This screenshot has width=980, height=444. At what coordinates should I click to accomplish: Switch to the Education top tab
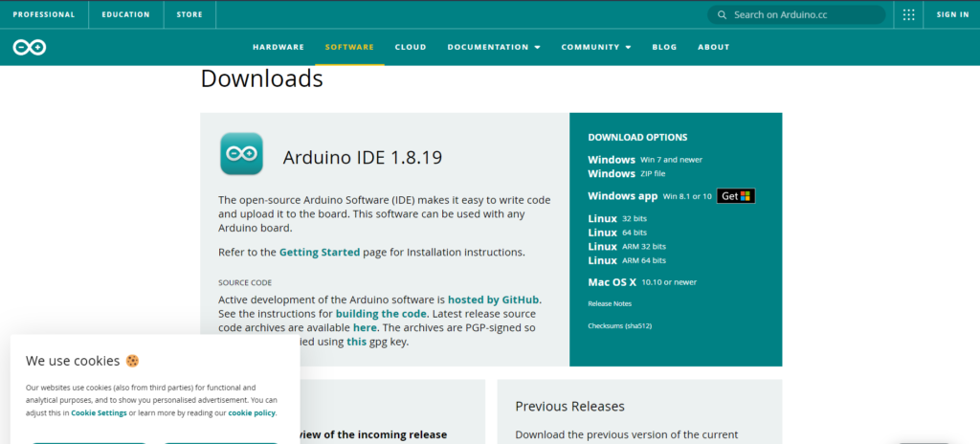(x=126, y=14)
